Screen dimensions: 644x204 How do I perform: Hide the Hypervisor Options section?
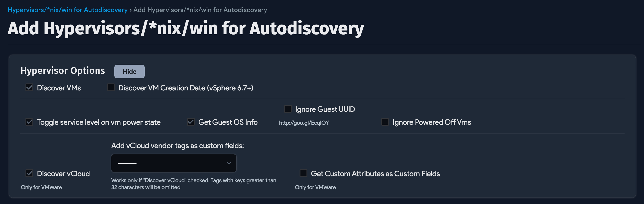tap(129, 71)
